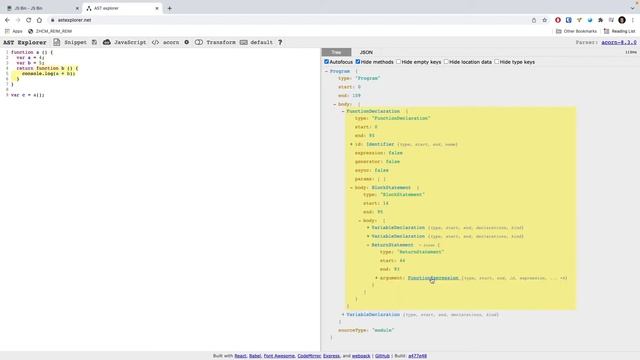Open the acorn parser menu
Viewport: 640px width, 360px height.
click(171, 42)
